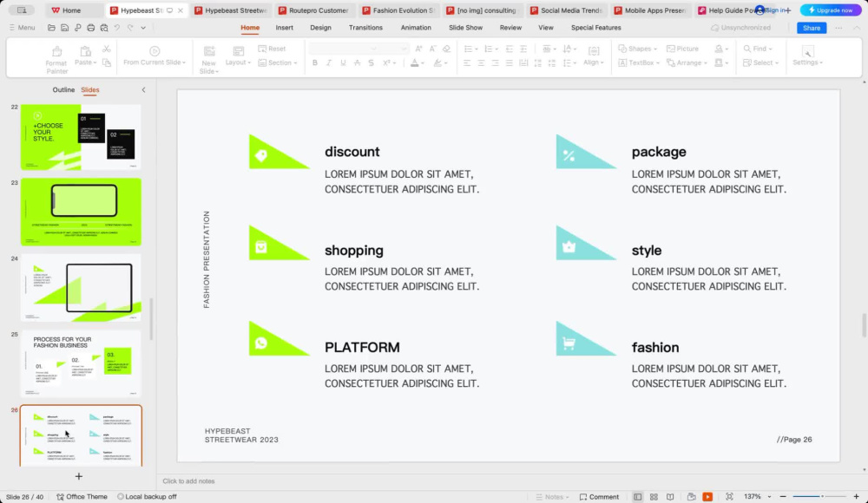The width and height of the screenshot is (868, 503).
Task: Click Upgrade now button
Action: coord(831,10)
